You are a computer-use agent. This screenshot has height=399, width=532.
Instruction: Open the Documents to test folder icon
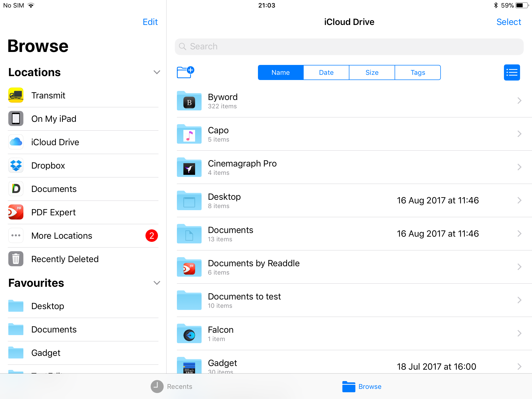[x=189, y=300]
